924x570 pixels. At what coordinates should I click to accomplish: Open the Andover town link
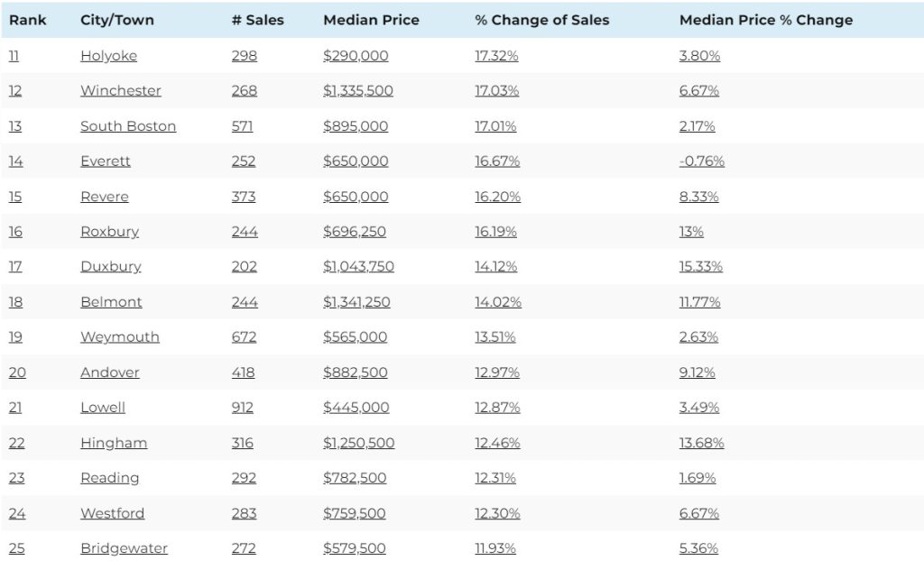pyautogui.click(x=109, y=372)
